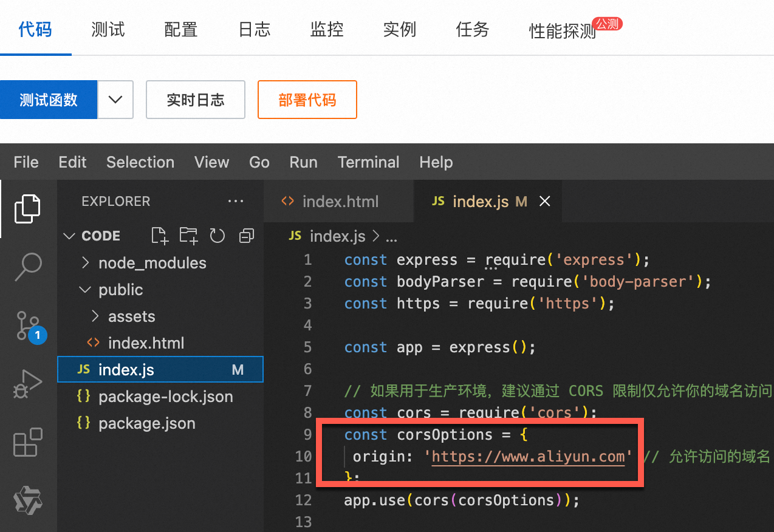Click the New Folder icon in CODE header
The image size is (774, 532).
pos(189,236)
